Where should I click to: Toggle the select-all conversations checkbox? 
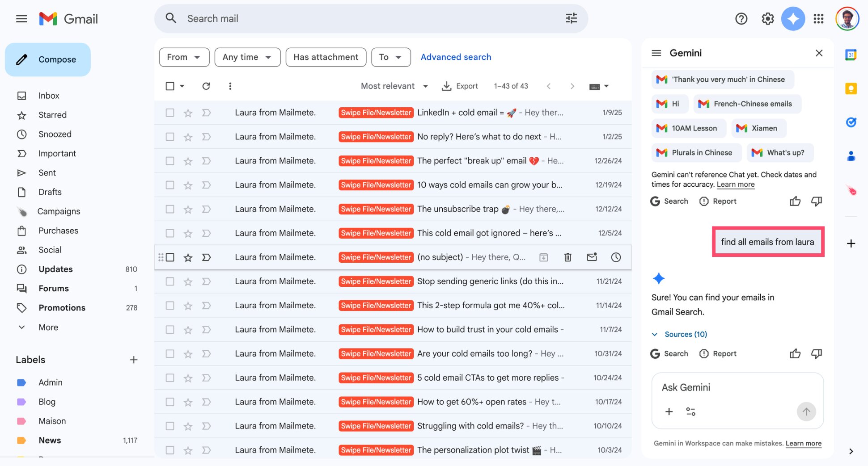point(170,86)
